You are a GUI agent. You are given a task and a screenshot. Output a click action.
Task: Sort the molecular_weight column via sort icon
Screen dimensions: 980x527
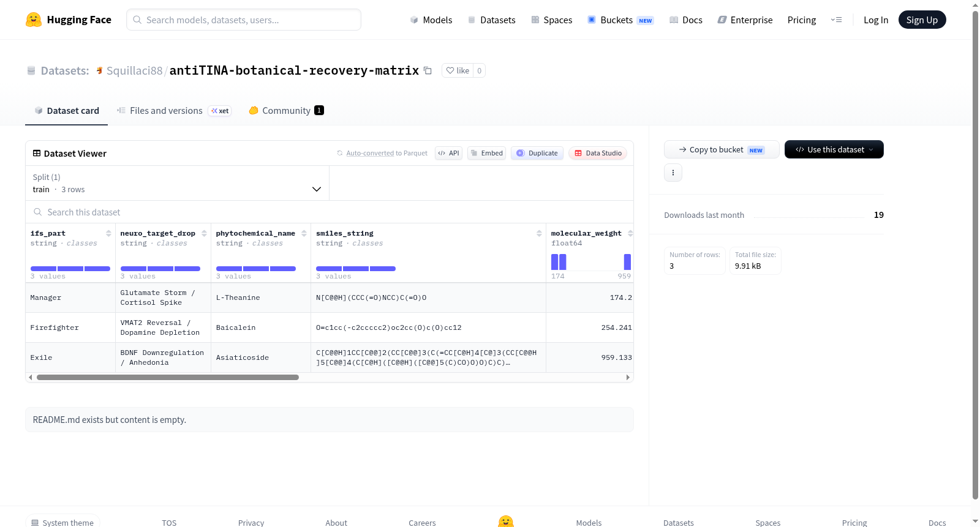point(630,233)
